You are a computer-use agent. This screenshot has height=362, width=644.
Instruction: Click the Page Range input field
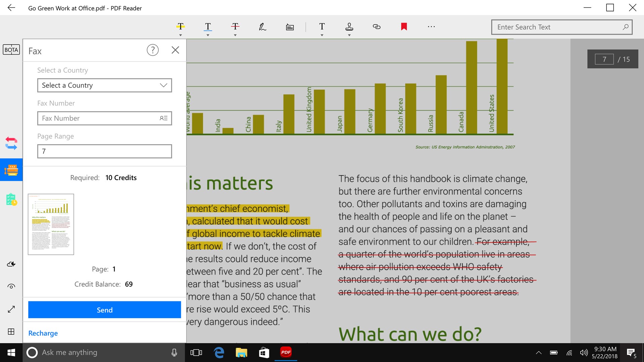pyautogui.click(x=104, y=151)
